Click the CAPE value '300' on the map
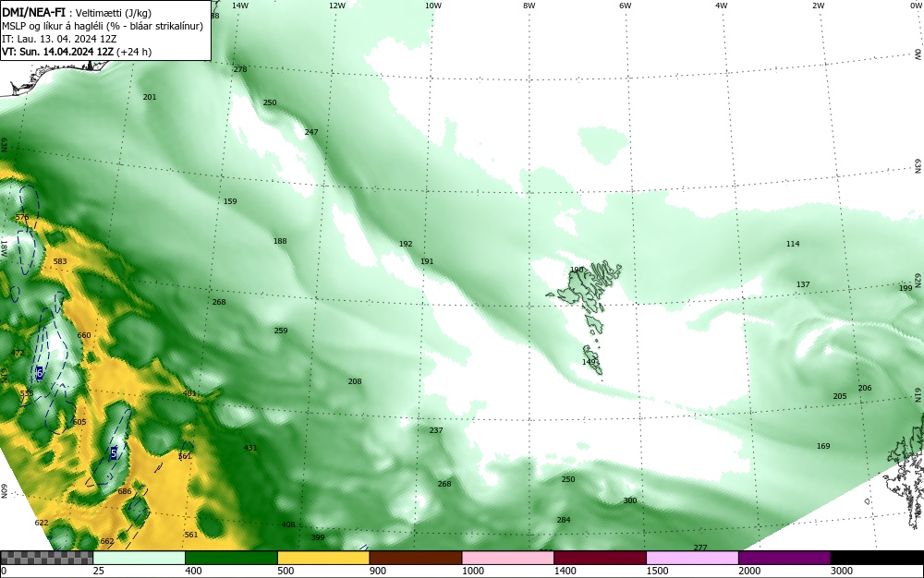This screenshot has width=924, height=578. point(630,500)
